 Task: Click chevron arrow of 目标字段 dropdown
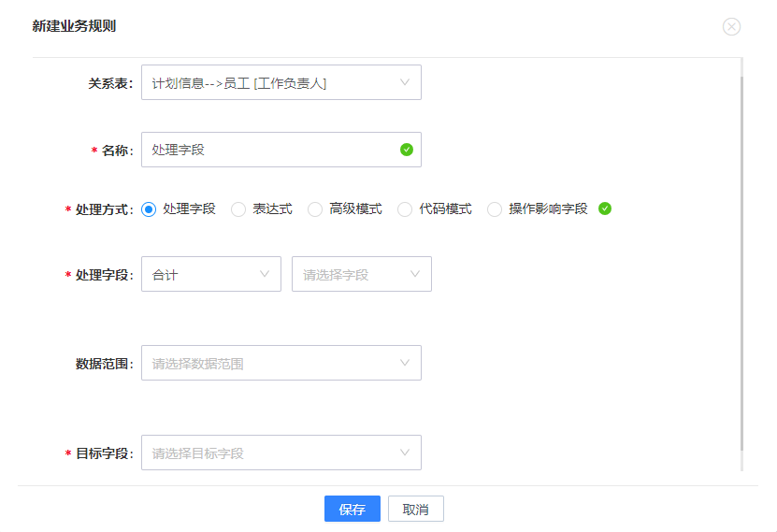point(405,453)
